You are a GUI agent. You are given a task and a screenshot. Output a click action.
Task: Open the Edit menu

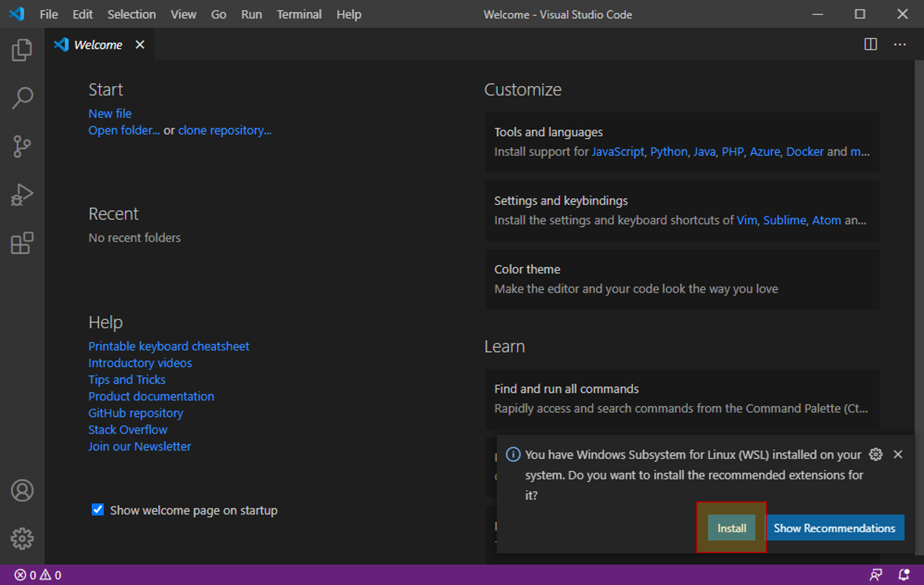[82, 14]
